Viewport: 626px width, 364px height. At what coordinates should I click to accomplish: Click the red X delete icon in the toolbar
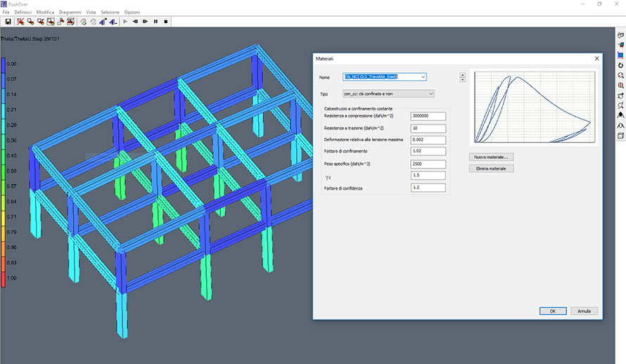(x=20, y=22)
